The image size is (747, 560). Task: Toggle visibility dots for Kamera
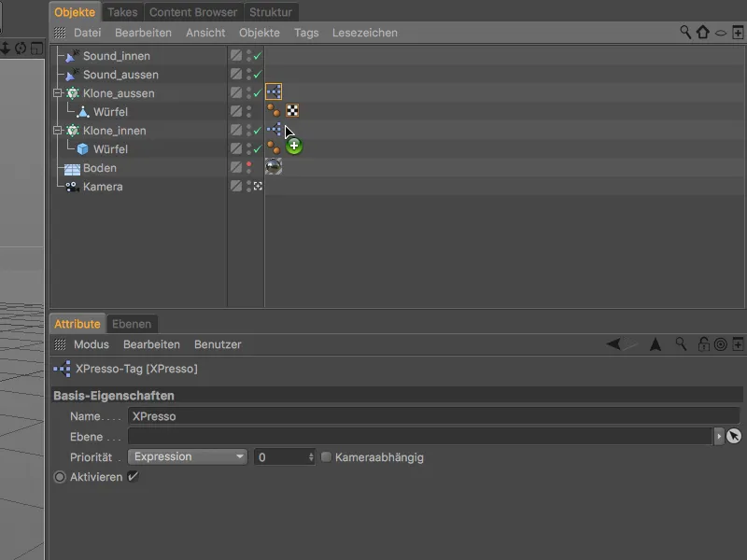248,186
